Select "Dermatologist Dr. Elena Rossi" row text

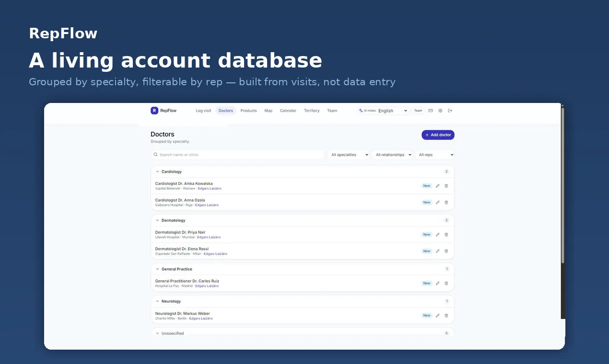coord(182,249)
